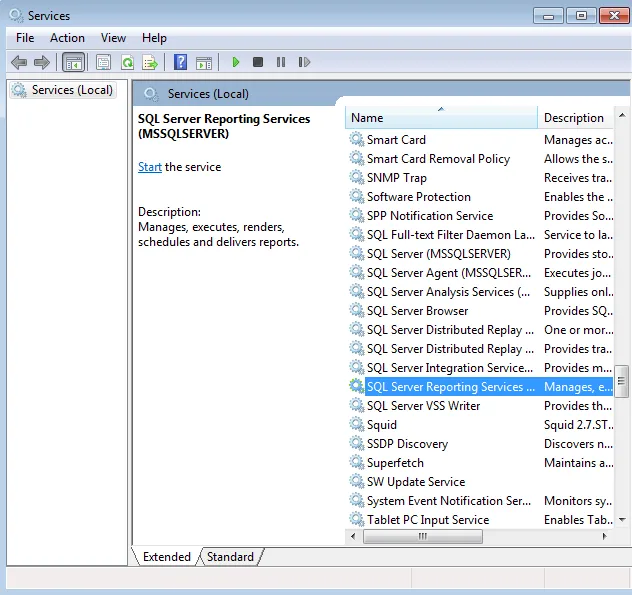This screenshot has width=632, height=595.
Task: Sort by the Description column header
Action: pos(576,118)
